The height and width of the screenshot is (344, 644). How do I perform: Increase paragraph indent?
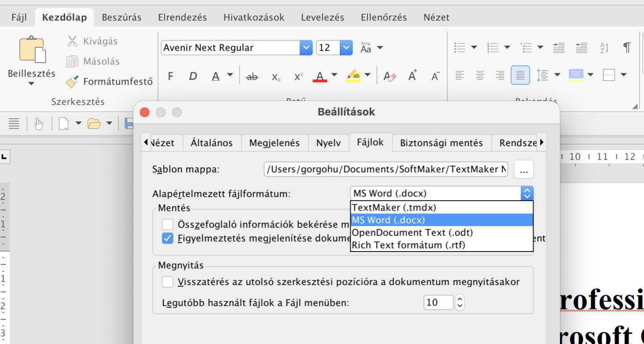tap(559, 47)
